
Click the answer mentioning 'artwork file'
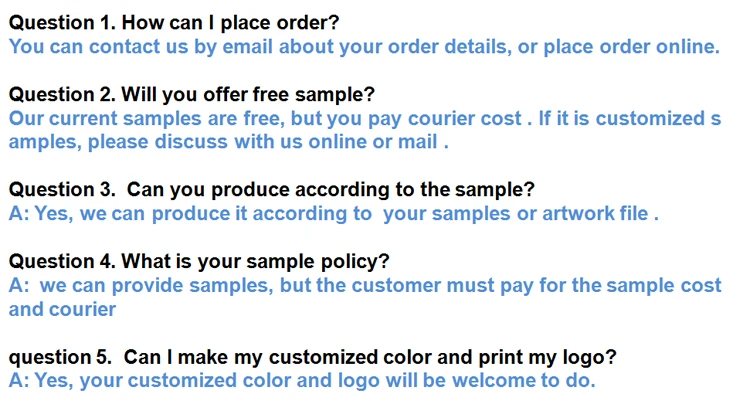[x=333, y=214]
